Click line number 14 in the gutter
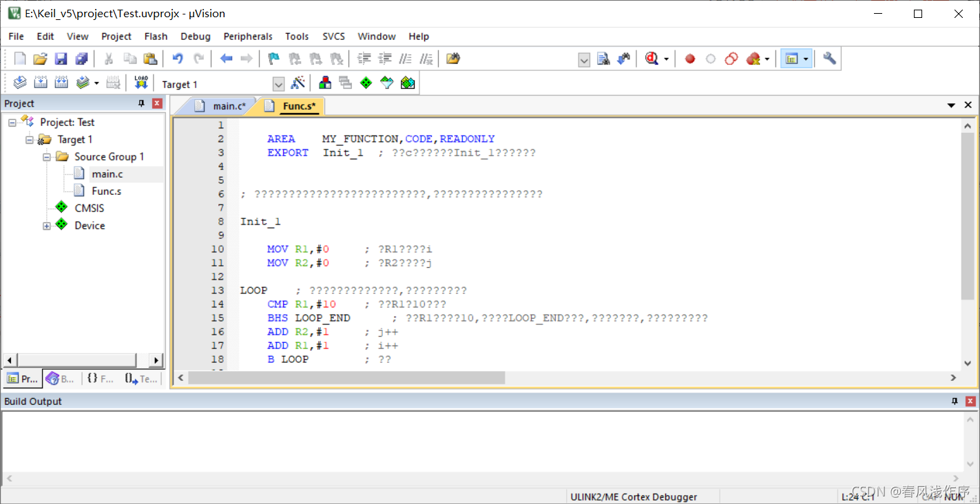Viewport: 980px width, 504px height. tap(218, 304)
